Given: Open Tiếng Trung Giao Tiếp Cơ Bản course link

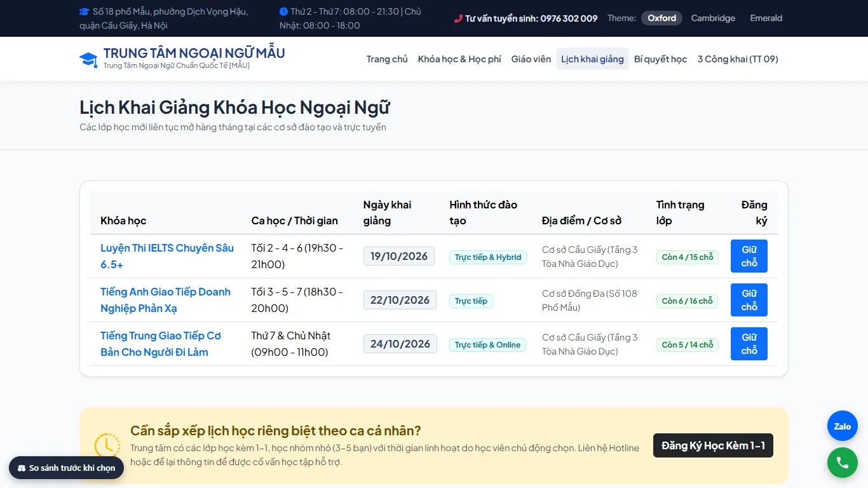Looking at the screenshot, I should pyautogui.click(x=161, y=344).
